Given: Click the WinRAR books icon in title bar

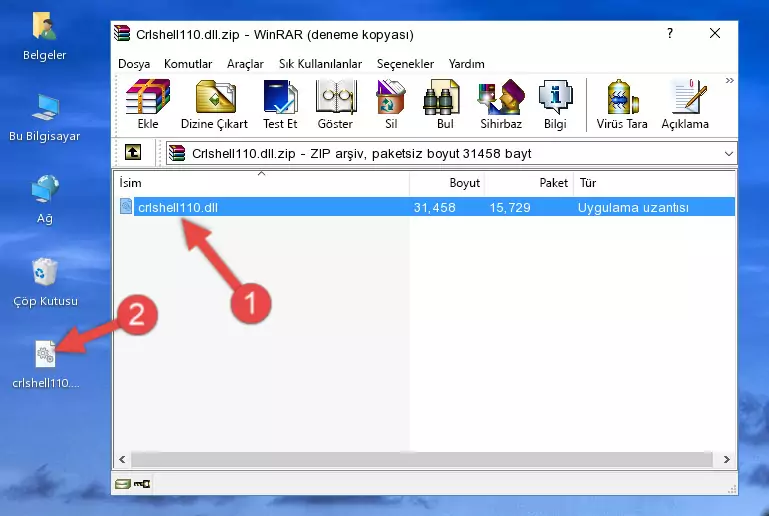Looking at the screenshot, I should click(123, 34).
